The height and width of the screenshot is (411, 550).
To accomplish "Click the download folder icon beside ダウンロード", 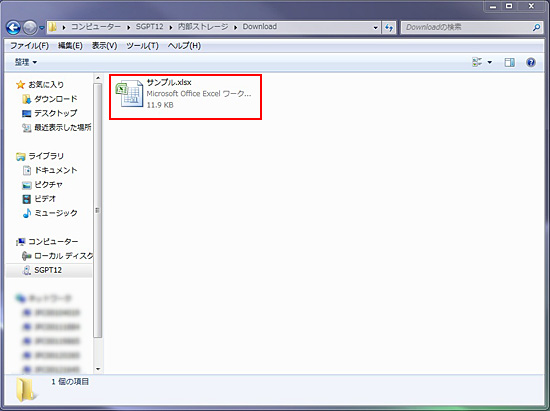I will 27,99.
